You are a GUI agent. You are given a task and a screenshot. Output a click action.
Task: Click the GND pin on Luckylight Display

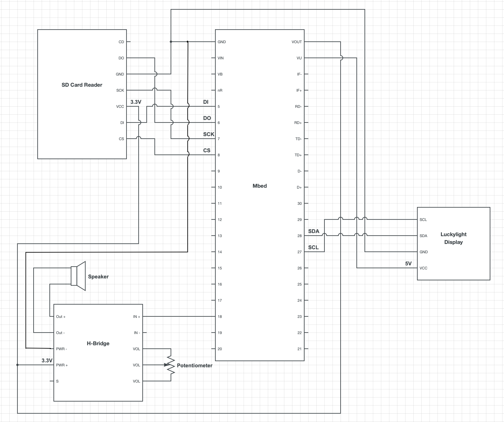424,252
